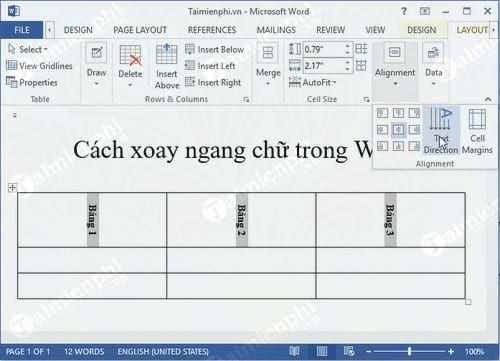This screenshot has width=500, height=361.
Task: Click Distribute Rows icon
Action: click(361, 49)
